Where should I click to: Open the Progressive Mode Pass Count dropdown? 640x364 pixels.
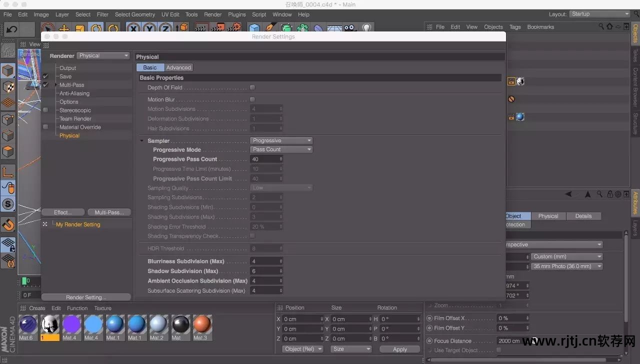281,149
